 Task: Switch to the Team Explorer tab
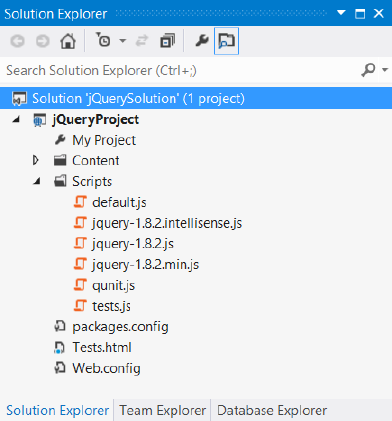163,410
